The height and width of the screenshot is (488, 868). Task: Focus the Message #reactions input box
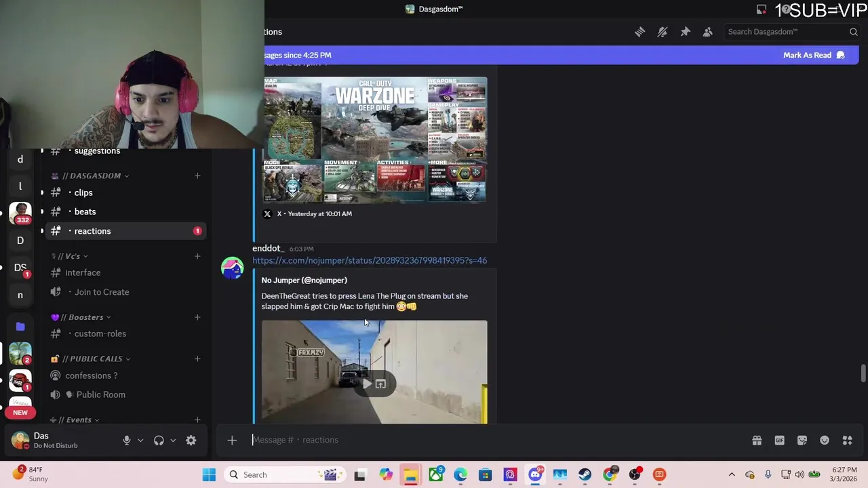(495, 440)
